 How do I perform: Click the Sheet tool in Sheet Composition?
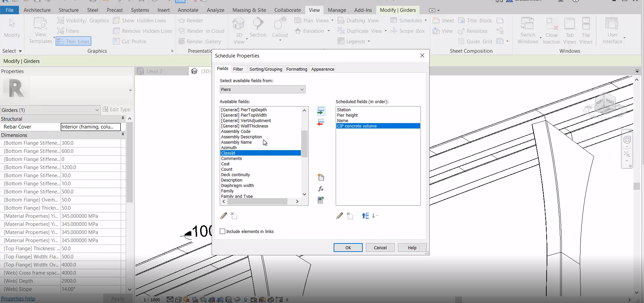tap(444, 21)
